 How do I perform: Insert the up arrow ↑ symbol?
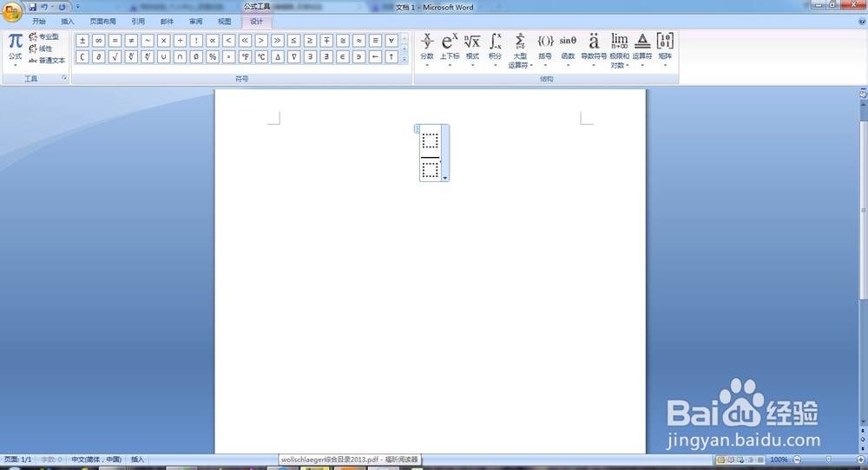(x=391, y=56)
